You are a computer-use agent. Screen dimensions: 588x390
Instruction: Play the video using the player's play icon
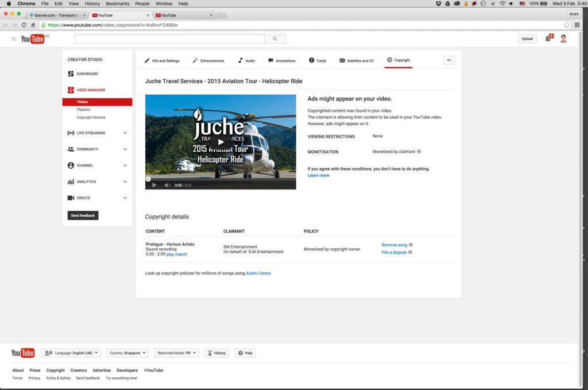click(x=154, y=186)
